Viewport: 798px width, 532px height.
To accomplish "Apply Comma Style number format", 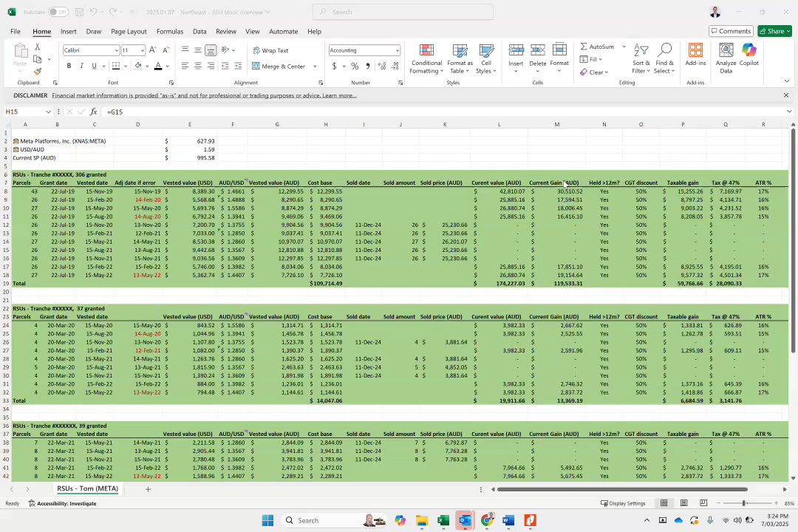I will (x=368, y=66).
